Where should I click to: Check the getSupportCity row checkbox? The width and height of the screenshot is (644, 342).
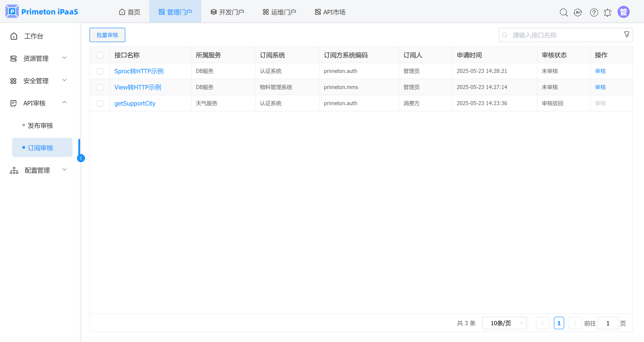(x=100, y=103)
